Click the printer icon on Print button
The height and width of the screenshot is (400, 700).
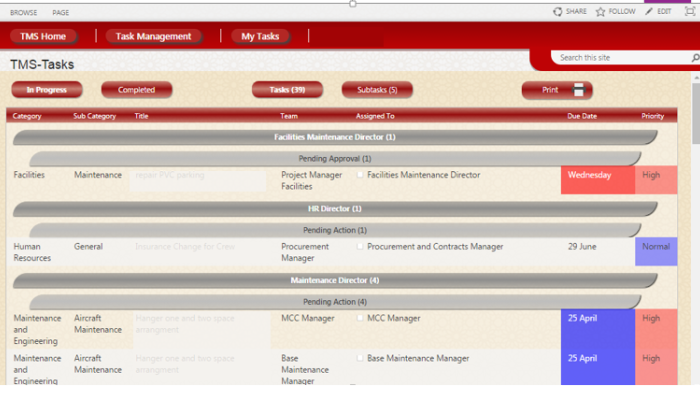click(x=578, y=90)
